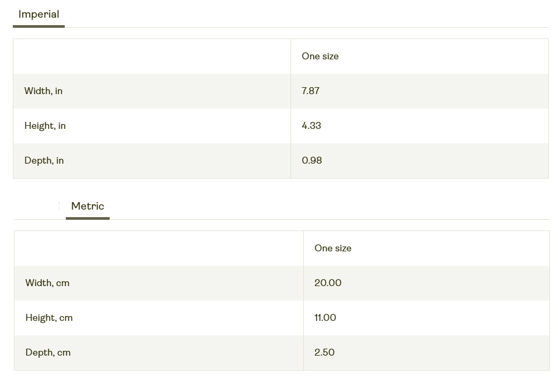This screenshot has height=392, width=558.
Task: Select the 'Height, cm' row label
Action: pyautogui.click(x=49, y=318)
